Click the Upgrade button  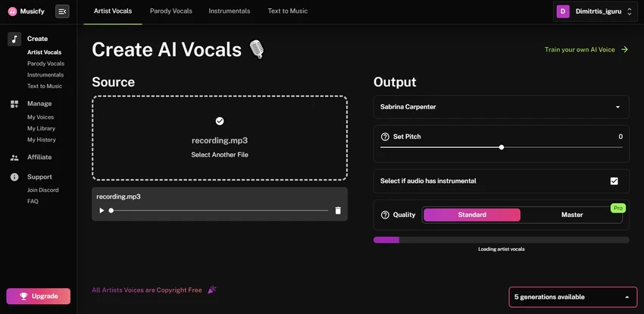38,297
